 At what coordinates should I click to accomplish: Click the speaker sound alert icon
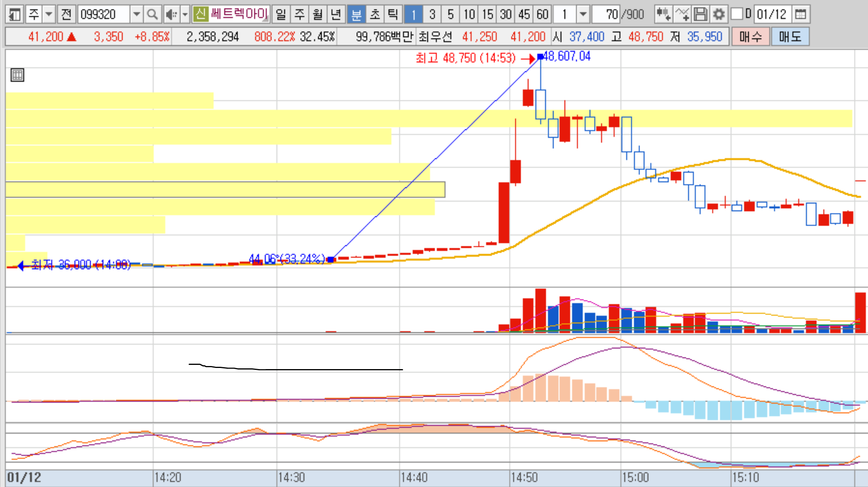[x=171, y=14]
